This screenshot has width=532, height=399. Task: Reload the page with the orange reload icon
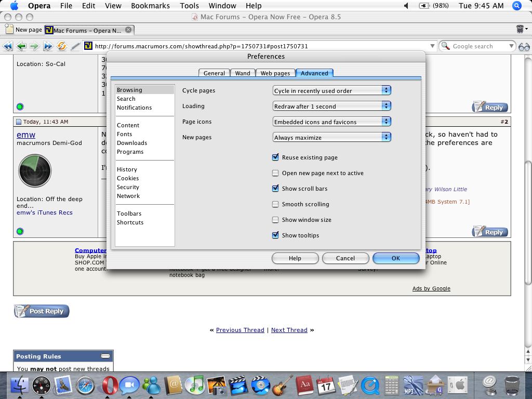(61, 46)
